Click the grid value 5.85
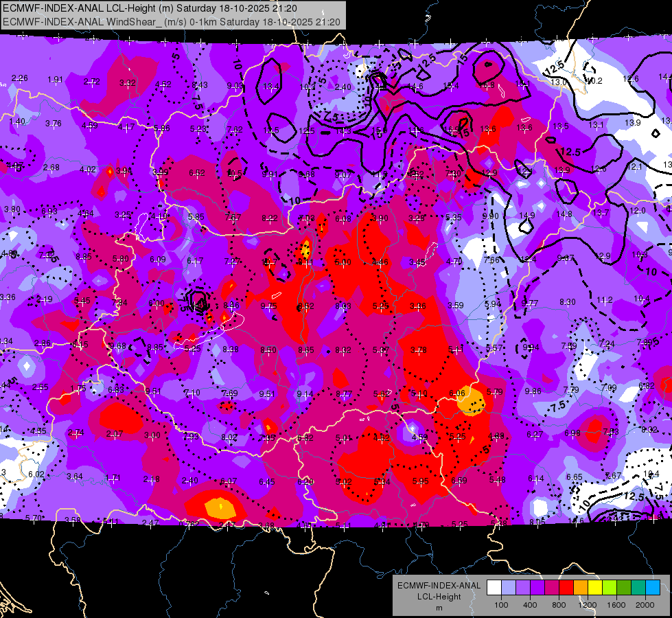Viewport: 672px width, 618px height. [196, 216]
